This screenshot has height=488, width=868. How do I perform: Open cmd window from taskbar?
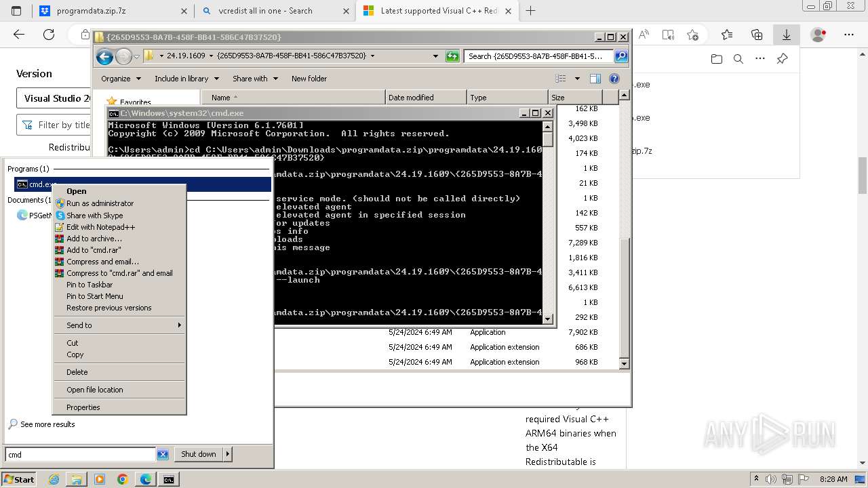pos(168,479)
